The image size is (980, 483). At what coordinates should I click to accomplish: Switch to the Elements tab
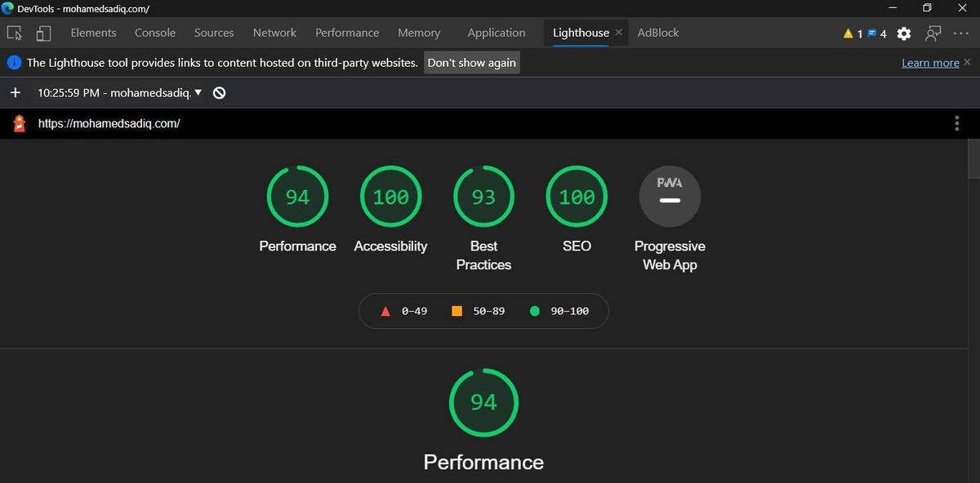(x=93, y=33)
